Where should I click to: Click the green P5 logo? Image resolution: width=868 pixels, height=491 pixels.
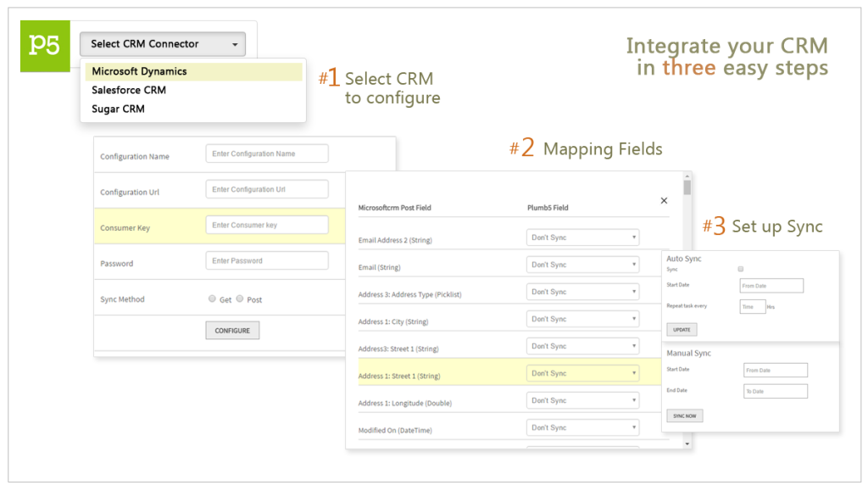[46, 46]
